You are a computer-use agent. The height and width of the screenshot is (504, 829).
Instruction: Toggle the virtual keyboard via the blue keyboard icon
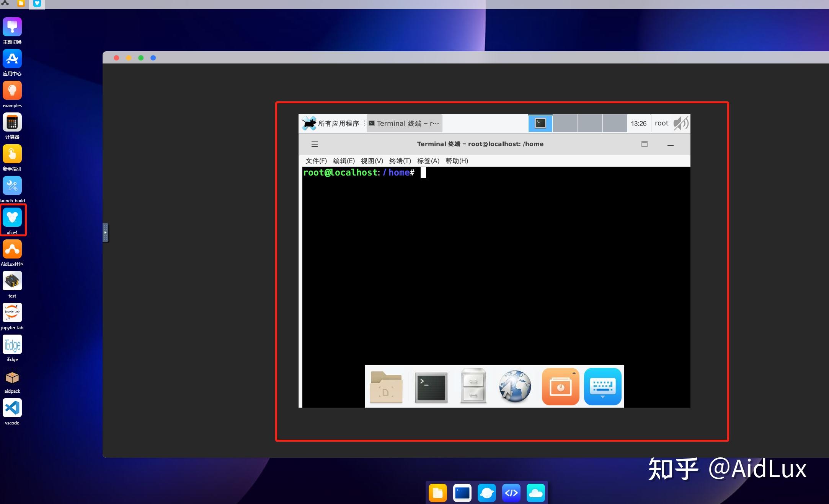[603, 387]
